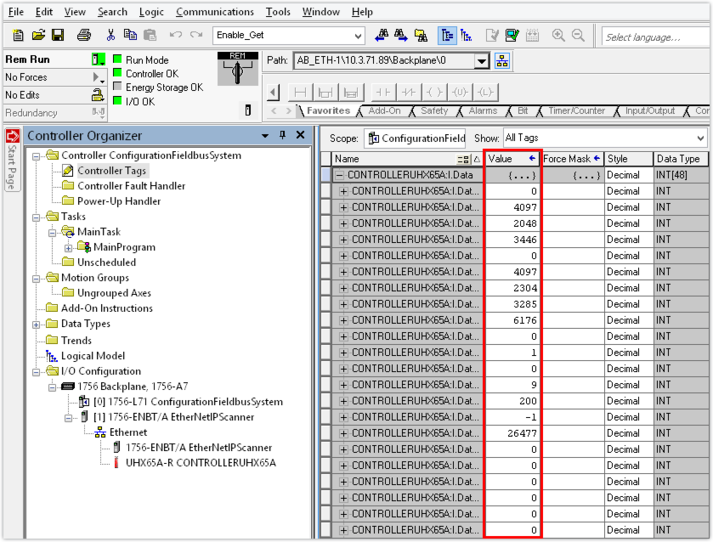Screen dimensions: 713x542
Task: Select the UHX65A-R CONTROLLERUHX65A module
Action: tap(200, 463)
